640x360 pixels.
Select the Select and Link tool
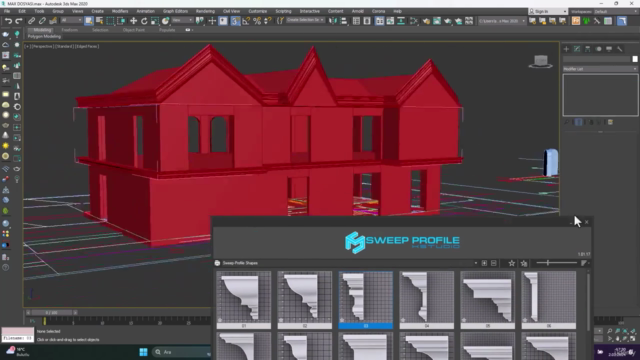pyautogui.click(x=31, y=21)
